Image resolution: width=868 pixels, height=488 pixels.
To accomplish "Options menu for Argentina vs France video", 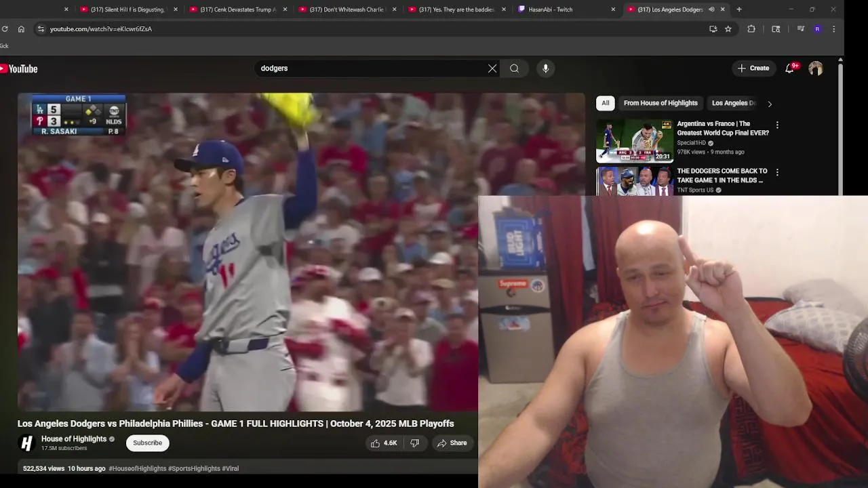I will click(x=777, y=125).
